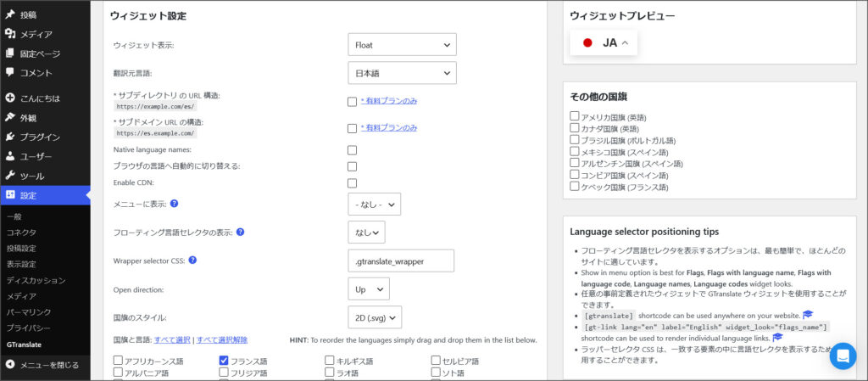Open 一般 settings submenu item

click(14, 216)
